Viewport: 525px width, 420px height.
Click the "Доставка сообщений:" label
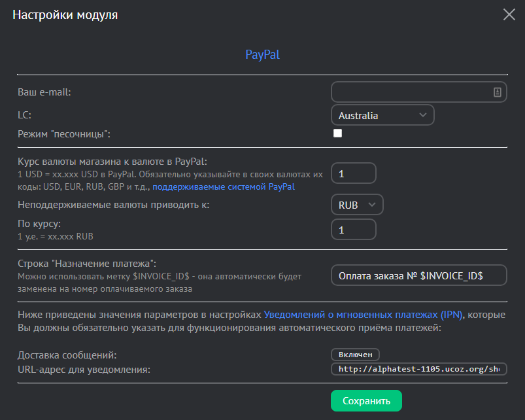67,355
